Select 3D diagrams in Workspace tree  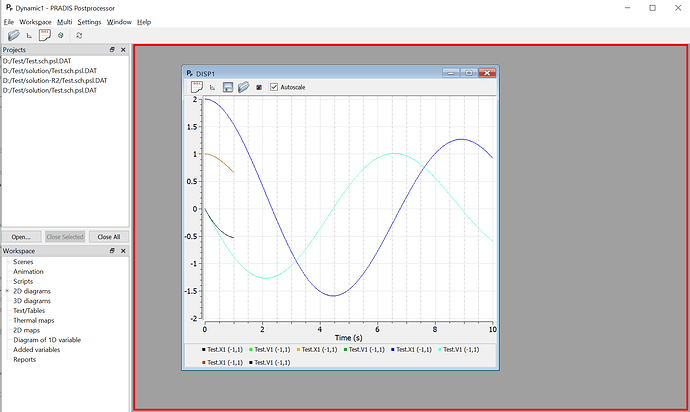(32, 301)
